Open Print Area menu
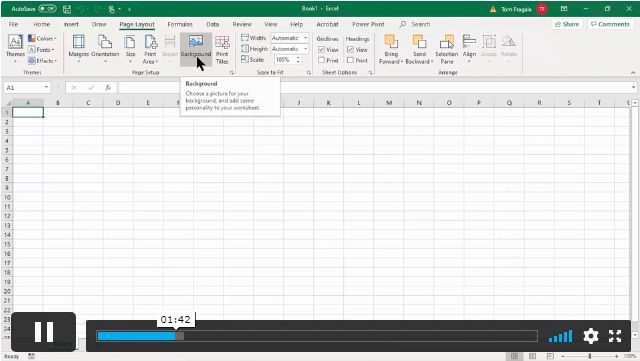Viewport: 640px width, 361px height. [150, 49]
